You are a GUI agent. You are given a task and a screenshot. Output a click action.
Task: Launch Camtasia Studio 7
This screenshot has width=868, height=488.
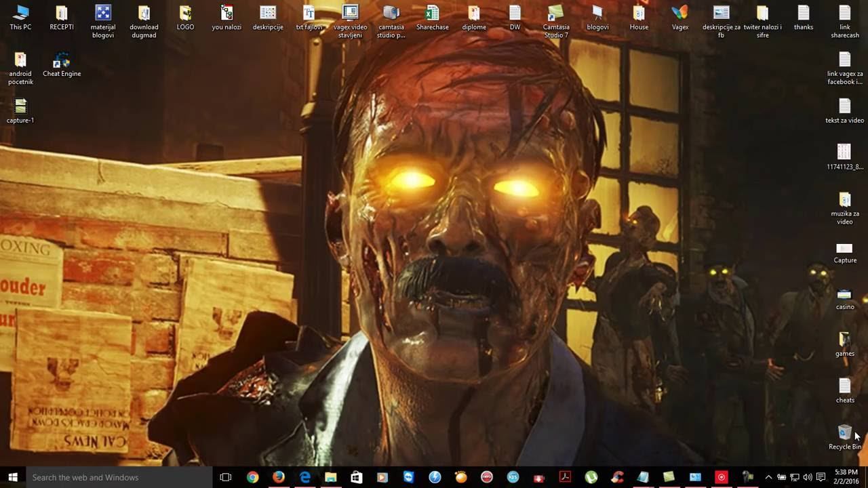[x=556, y=22]
